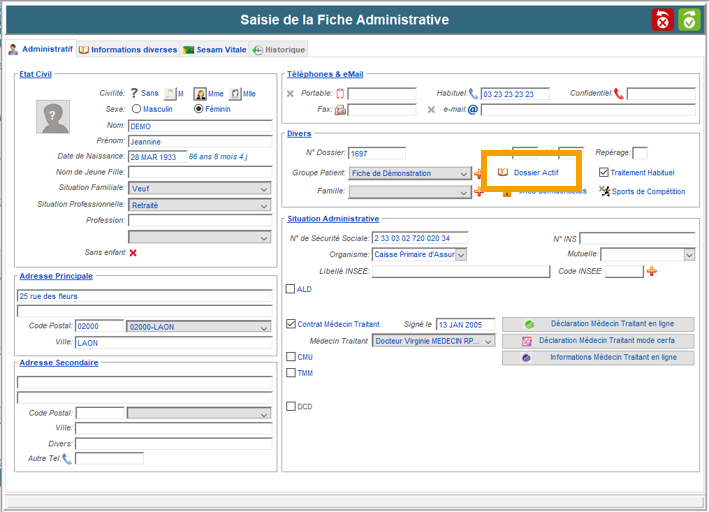
Task: Click the Dossier Actif book icon
Action: pos(504,173)
